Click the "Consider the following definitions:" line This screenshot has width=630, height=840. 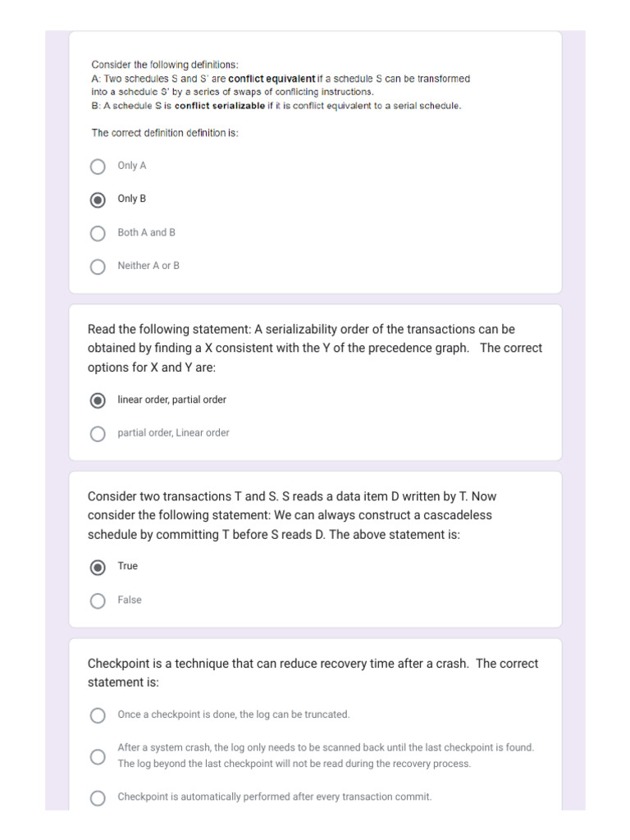click(164, 65)
